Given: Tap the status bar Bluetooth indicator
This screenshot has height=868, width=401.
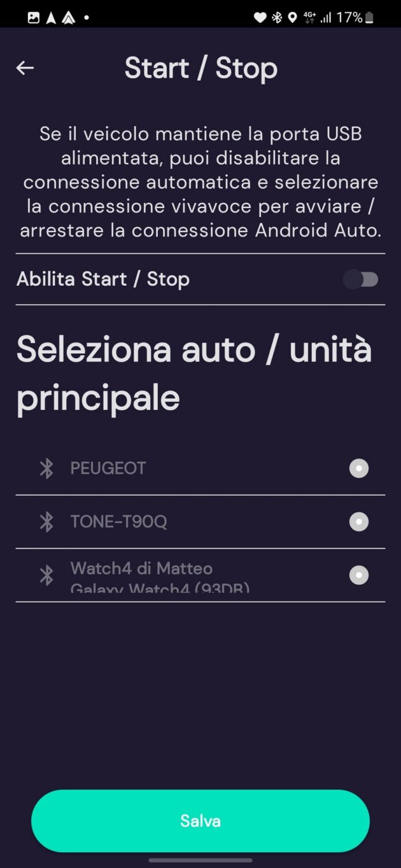Looking at the screenshot, I should [277, 18].
